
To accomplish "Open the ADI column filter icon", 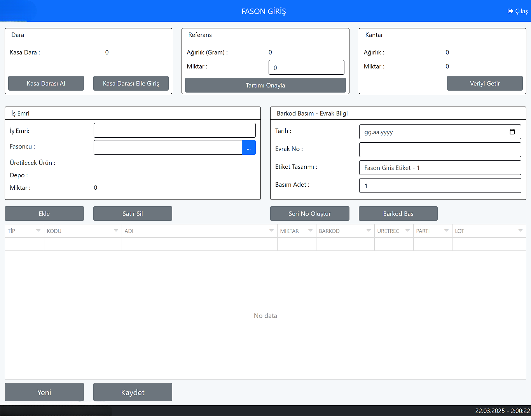I will tap(271, 231).
